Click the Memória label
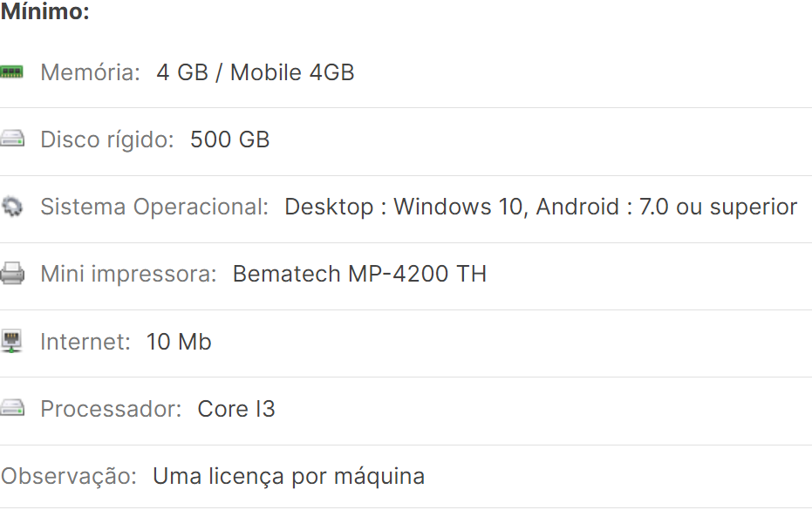812x510 pixels. 90,72
